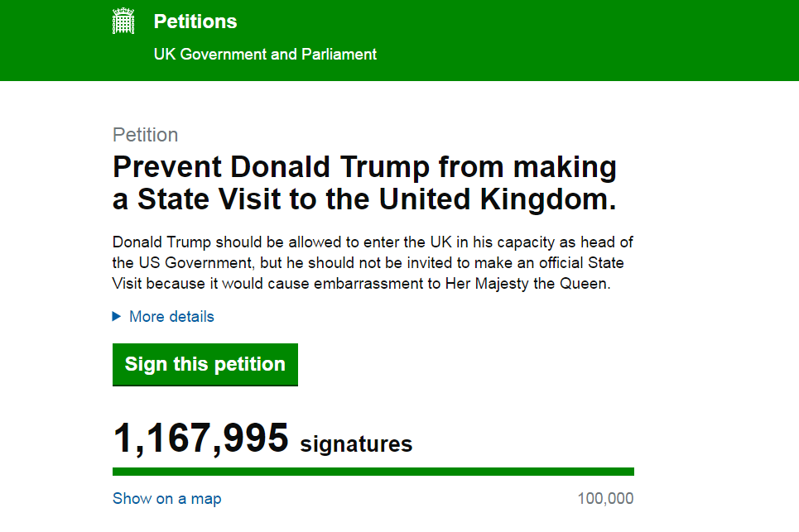
Task: Click the Parliament portcullis crest icon
Action: [x=123, y=22]
